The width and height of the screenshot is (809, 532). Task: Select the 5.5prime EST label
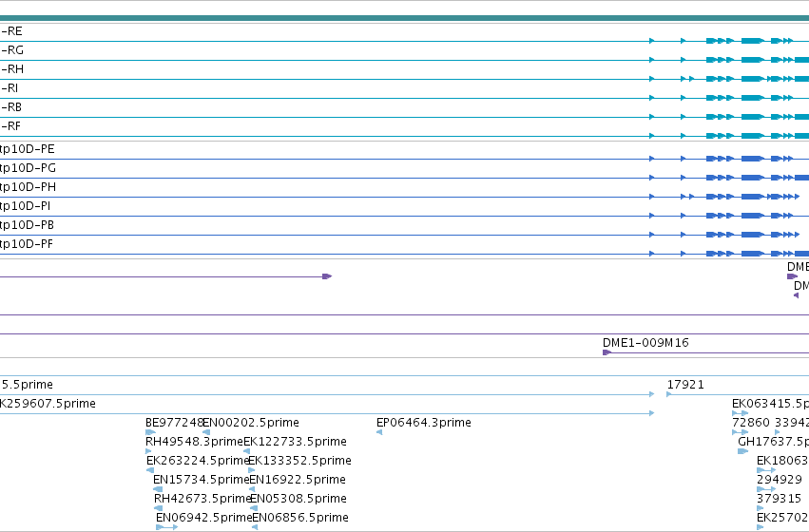[x=28, y=385]
